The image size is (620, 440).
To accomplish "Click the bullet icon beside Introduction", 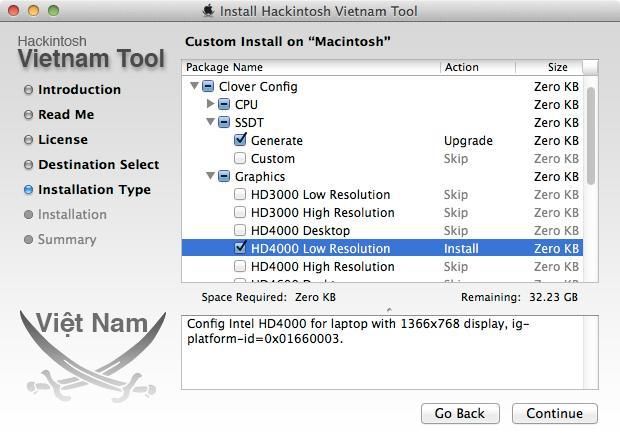I will 28,90.
